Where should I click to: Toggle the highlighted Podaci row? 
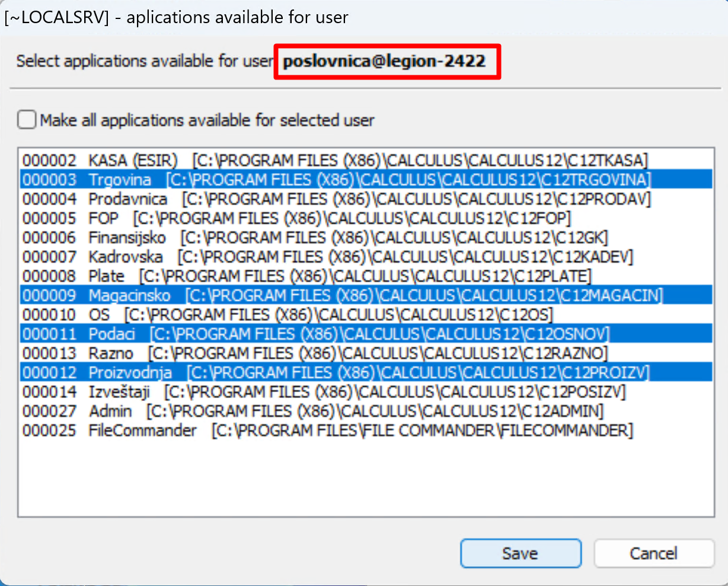click(112, 334)
